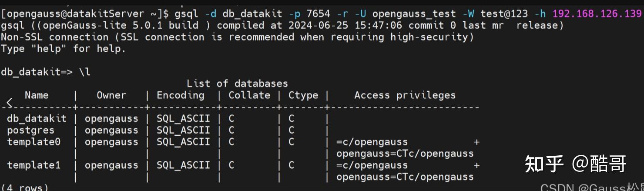The width and height of the screenshot is (644, 191).
Task: Click the opengauss_test username argument
Action: pos(414,14)
